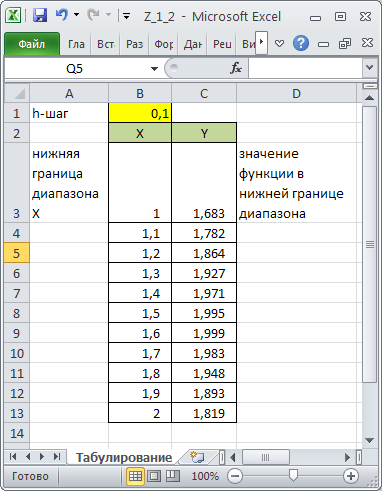Click the Insert Function fx button
Screen dimensions: 382x491
pos(236,68)
